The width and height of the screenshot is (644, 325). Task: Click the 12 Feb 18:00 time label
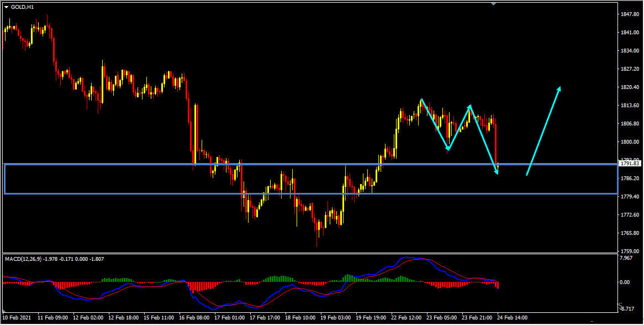(x=123, y=318)
